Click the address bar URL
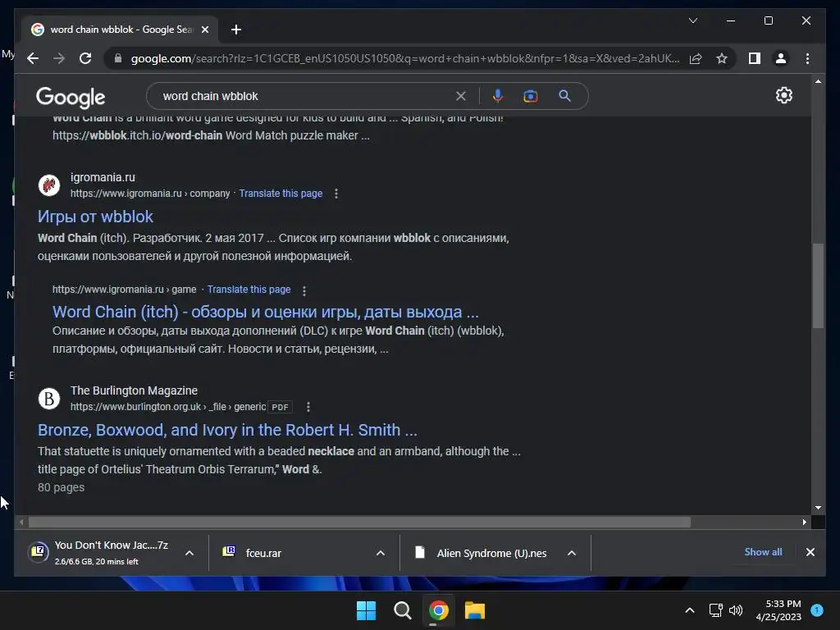Image resolution: width=840 pixels, height=630 pixels. (405, 58)
